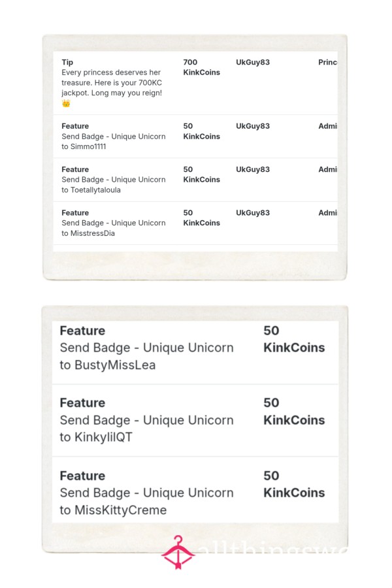
Task: Click the truncated Princ recipient in Tip row
Action: [x=327, y=62]
